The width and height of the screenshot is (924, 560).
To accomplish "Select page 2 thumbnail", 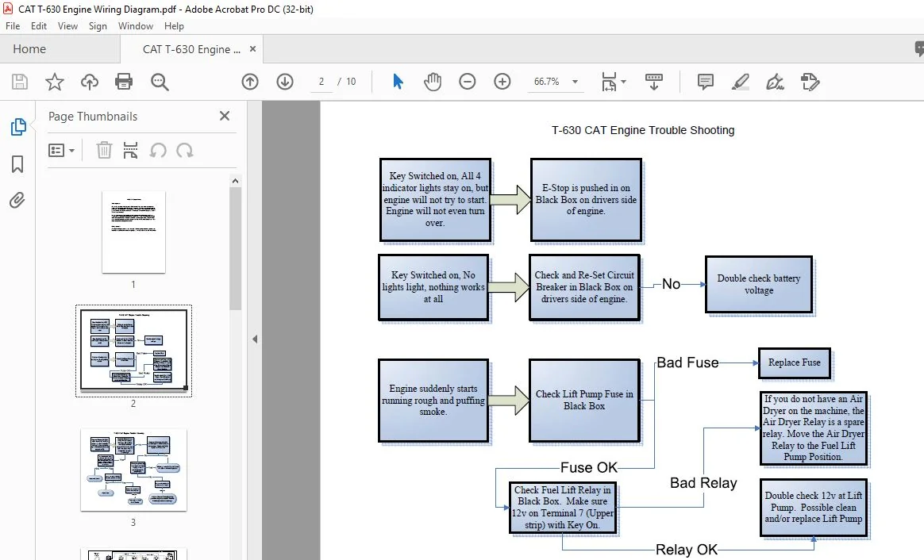I will [x=134, y=351].
